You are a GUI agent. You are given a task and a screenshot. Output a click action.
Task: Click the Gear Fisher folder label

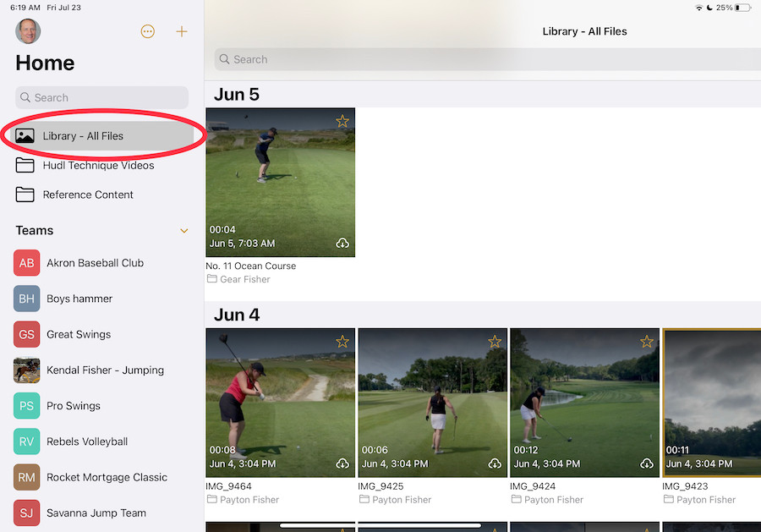[x=238, y=279]
